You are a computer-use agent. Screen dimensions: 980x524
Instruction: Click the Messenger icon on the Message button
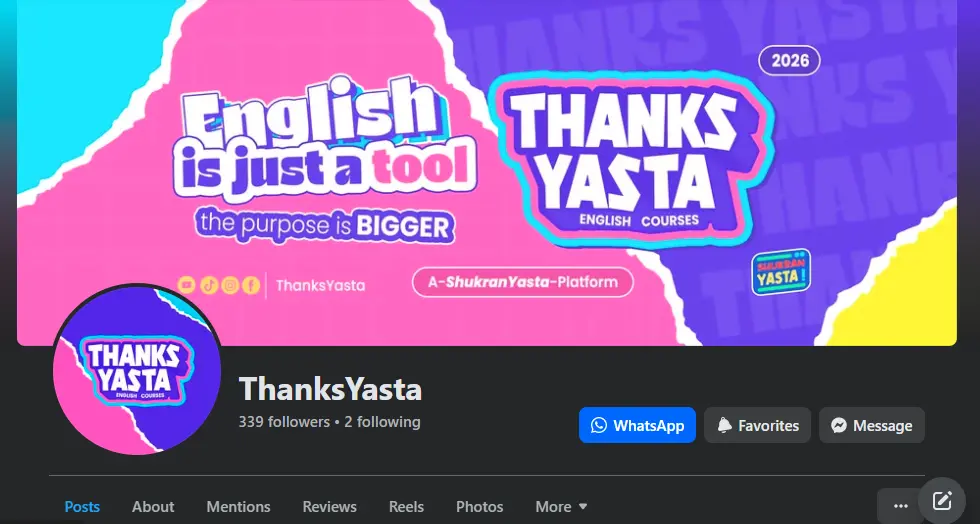tap(839, 425)
